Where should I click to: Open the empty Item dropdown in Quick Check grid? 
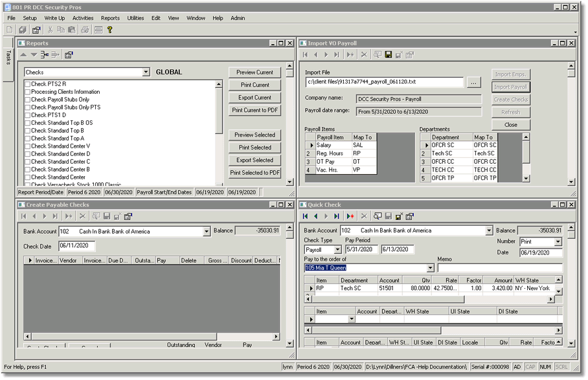pos(352,319)
